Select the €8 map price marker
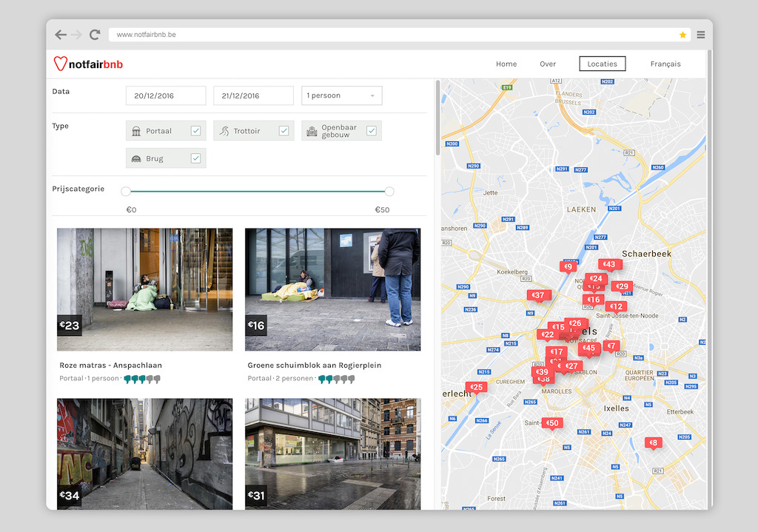Viewport: 758px width, 532px height. point(653,442)
